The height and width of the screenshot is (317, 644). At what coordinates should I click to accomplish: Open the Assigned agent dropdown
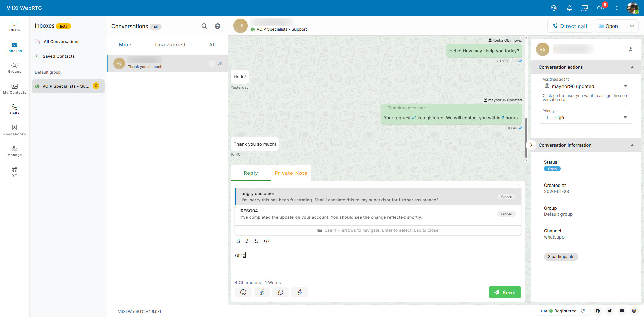tap(586, 86)
